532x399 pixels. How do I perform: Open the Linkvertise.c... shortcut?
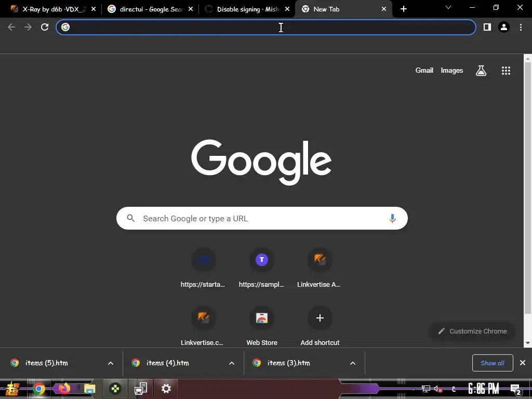(x=203, y=326)
